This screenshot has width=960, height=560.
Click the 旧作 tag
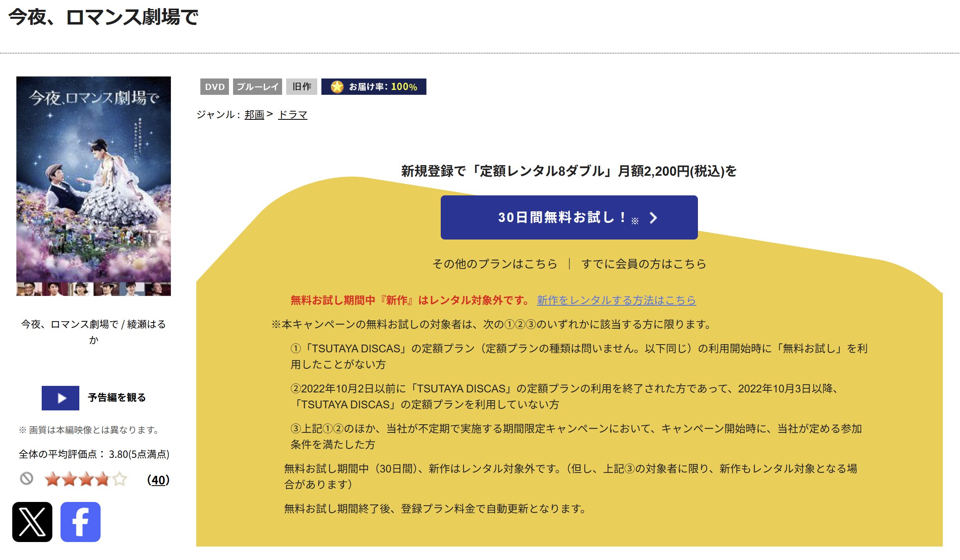tap(302, 87)
